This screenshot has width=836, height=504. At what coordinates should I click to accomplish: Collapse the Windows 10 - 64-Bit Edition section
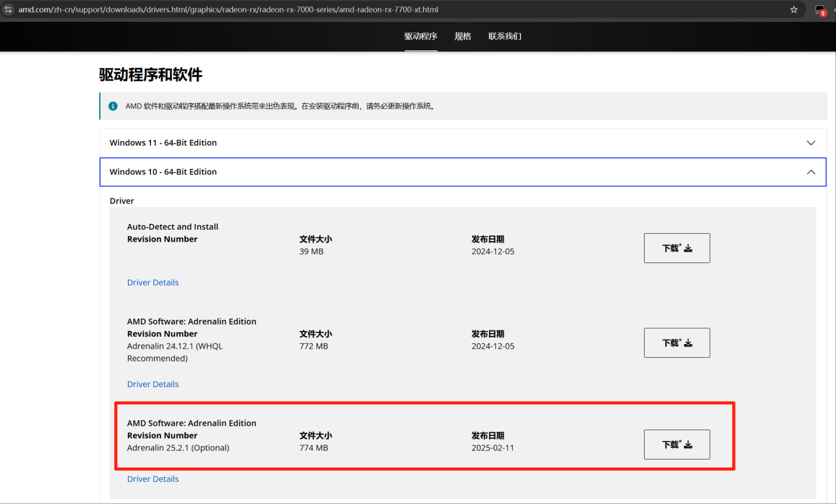[x=462, y=172]
